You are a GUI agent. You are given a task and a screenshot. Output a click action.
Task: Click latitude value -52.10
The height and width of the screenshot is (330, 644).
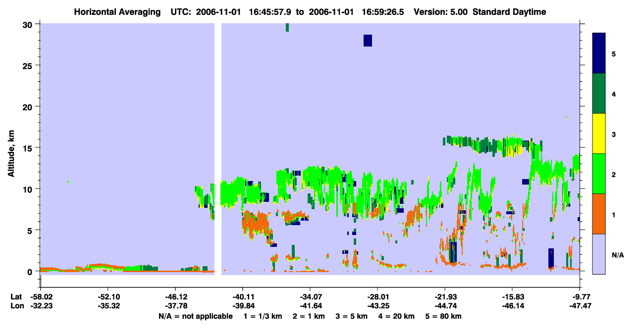[x=107, y=297]
